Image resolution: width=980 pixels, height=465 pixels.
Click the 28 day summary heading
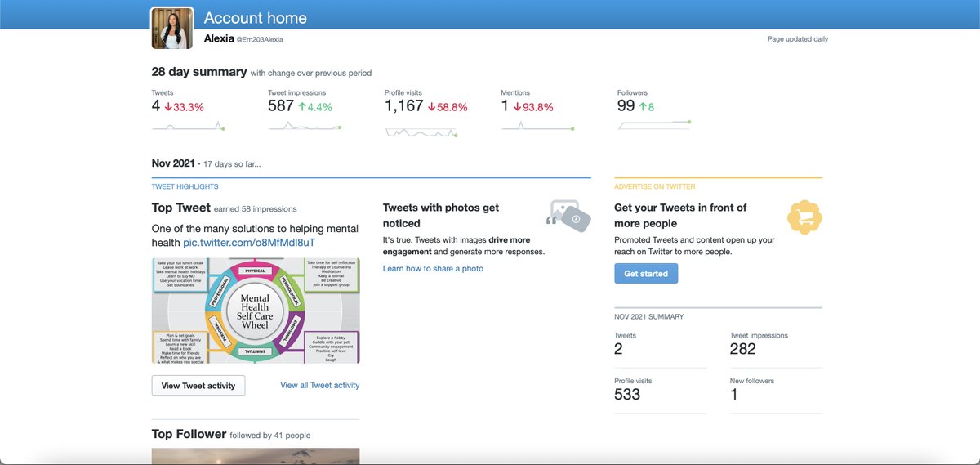[x=199, y=72]
